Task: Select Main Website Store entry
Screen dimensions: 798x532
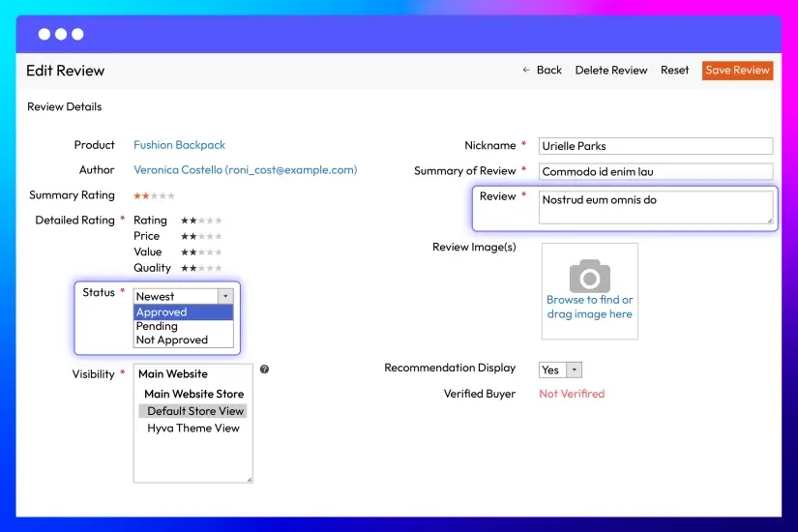Action: pos(193,394)
